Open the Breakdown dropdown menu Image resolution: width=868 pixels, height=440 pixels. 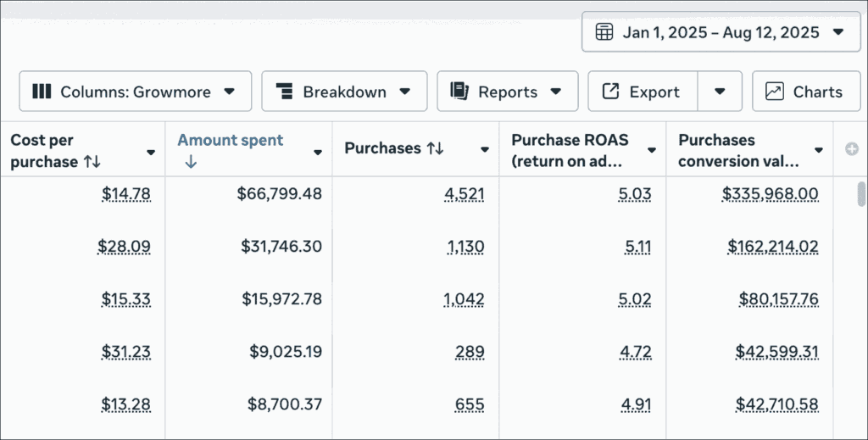point(405,92)
